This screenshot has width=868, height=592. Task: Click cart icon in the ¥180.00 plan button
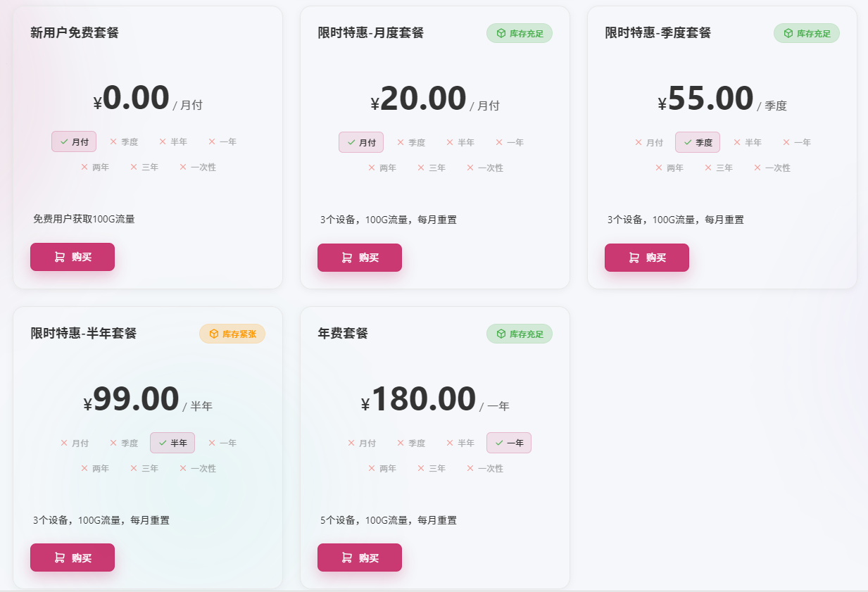point(347,558)
